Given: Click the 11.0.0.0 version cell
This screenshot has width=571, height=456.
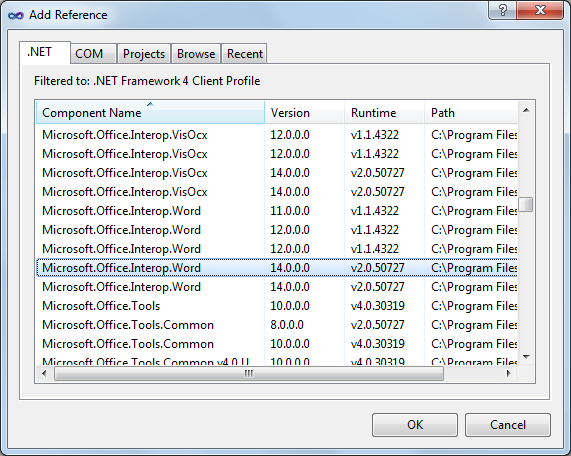Looking at the screenshot, I should pos(290,211).
